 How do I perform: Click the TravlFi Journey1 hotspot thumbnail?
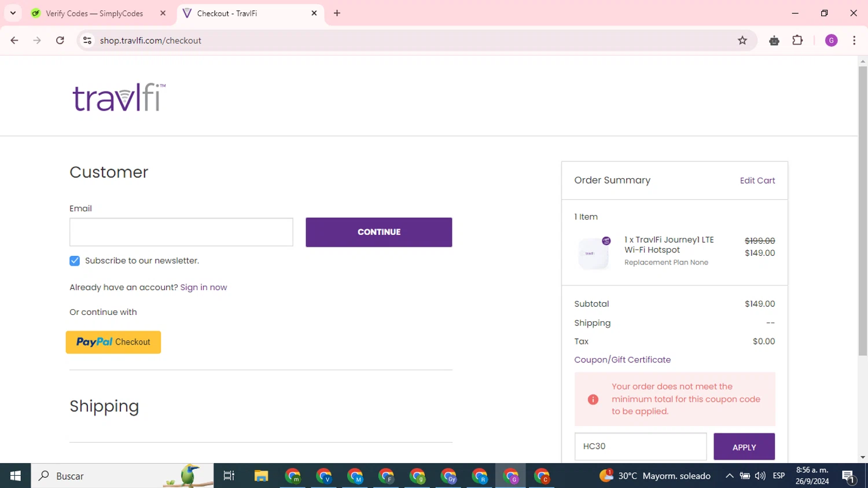point(594,253)
